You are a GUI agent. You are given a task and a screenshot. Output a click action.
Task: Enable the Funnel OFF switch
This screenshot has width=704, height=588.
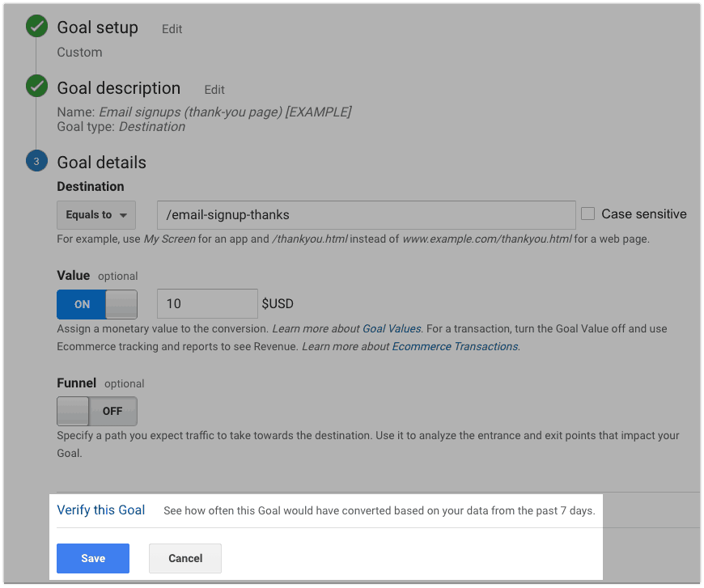click(97, 411)
